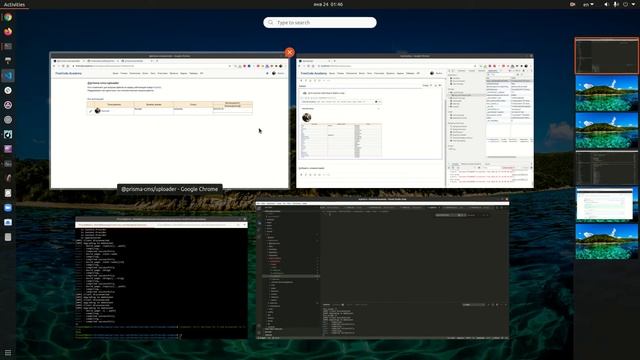Switch to the fourth workspace with dark editor
The width and height of the screenshot is (640, 360).
[607, 167]
